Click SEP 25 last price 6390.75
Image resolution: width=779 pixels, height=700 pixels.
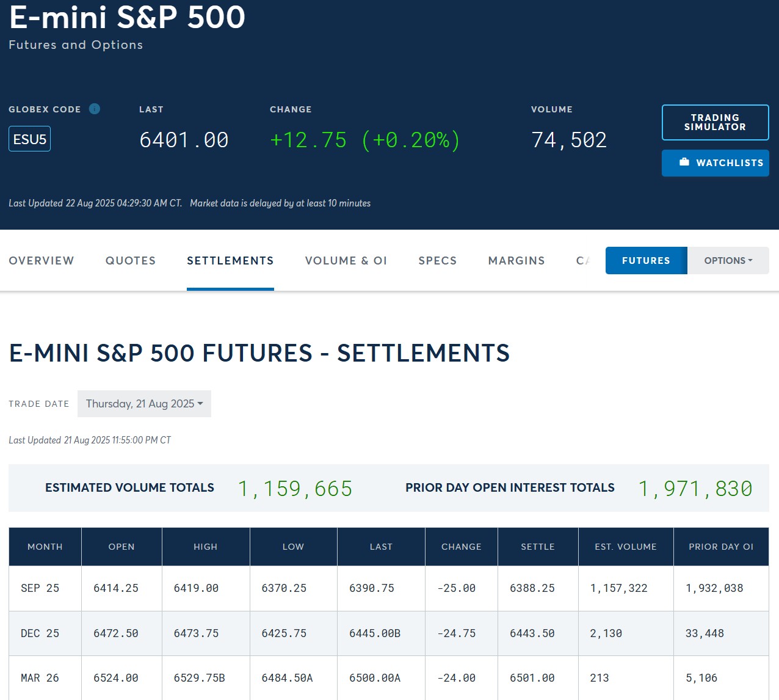[x=372, y=588]
